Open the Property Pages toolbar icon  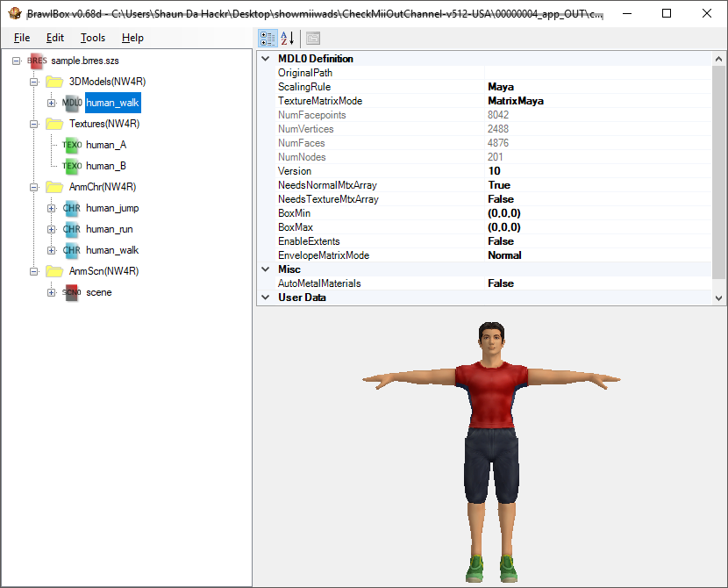[x=313, y=38]
